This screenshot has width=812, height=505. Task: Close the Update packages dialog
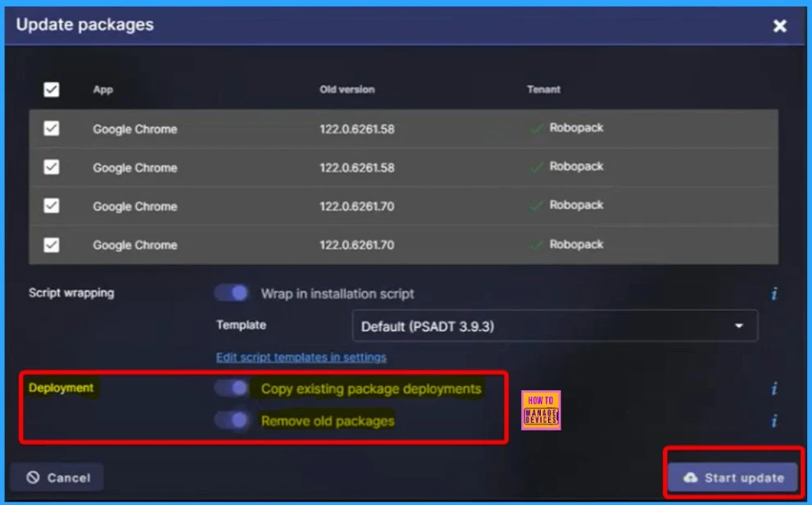click(779, 25)
